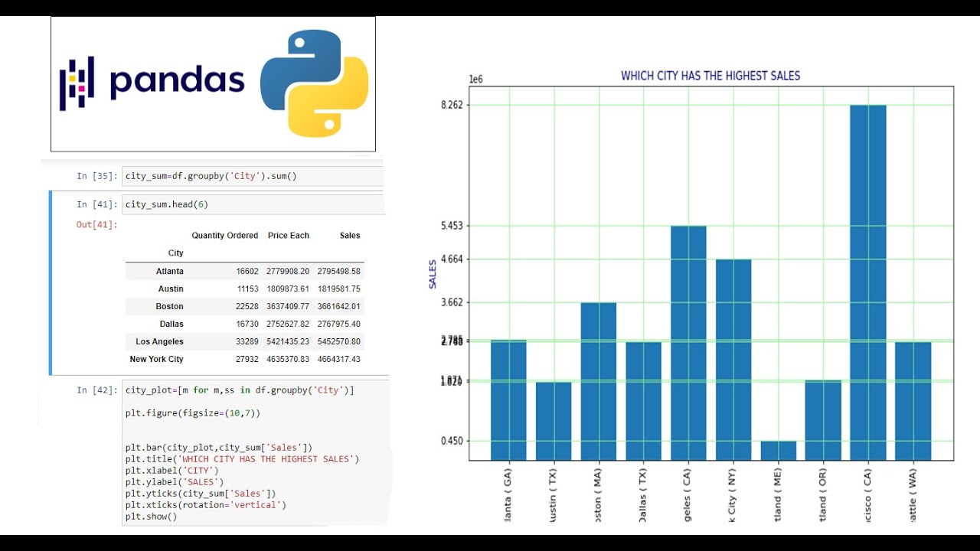Click the In [35] code cell

pyautogui.click(x=253, y=176)
